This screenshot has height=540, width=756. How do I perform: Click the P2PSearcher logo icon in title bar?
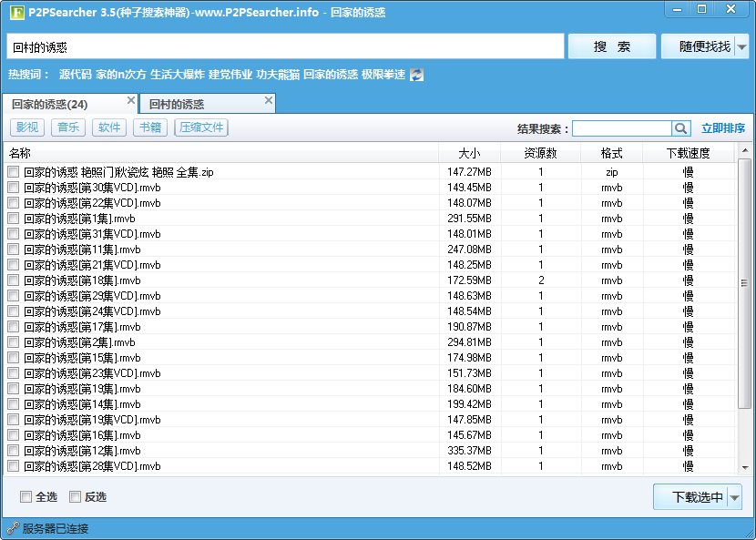coord(15,11)
